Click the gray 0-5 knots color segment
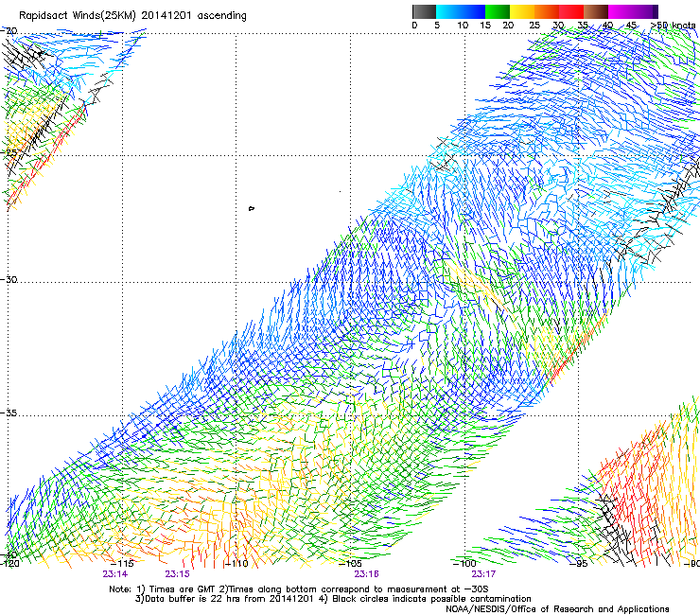Image resolution: width=700 pixels, height=615 pixels. click(x=425, y=11)
